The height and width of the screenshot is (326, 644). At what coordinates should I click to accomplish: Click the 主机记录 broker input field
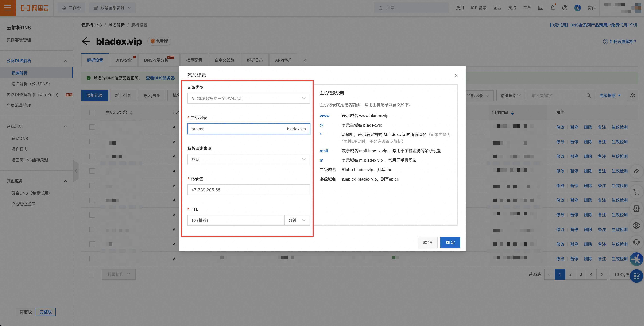pos(249,129)
